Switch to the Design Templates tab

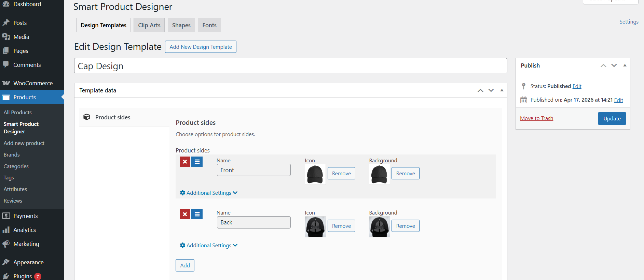coord(104,25)
